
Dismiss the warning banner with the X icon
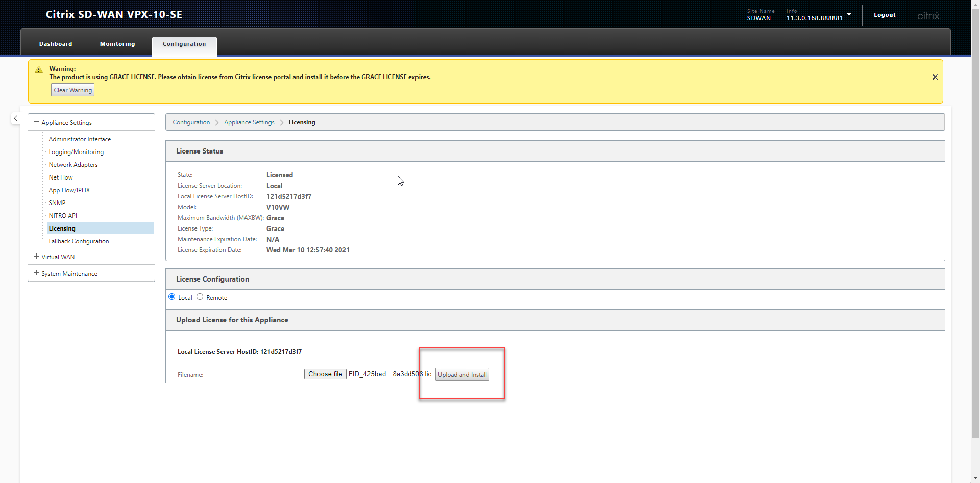(935, 77)
